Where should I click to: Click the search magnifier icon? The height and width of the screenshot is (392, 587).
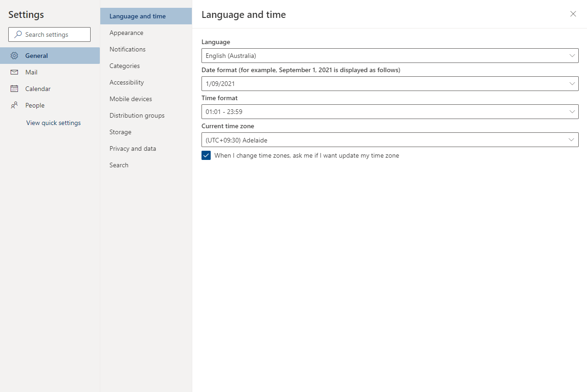18,34
